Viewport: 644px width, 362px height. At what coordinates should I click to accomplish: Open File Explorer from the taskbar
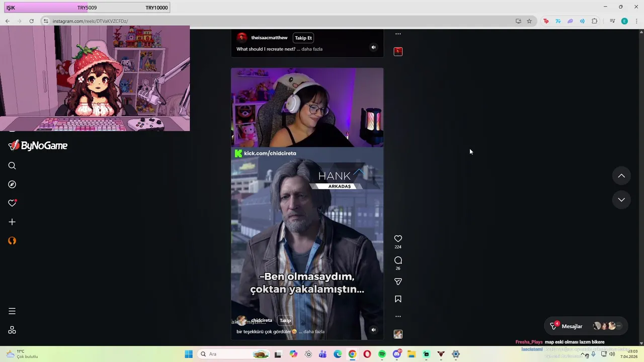coord(412,354)
